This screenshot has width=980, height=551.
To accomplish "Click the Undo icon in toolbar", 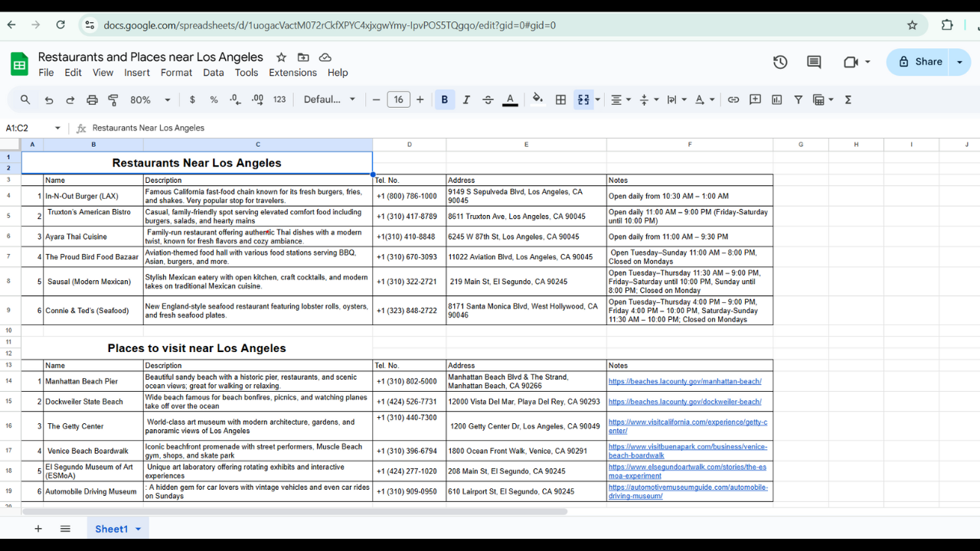I will pyautogui.click(x=49, y=99).
